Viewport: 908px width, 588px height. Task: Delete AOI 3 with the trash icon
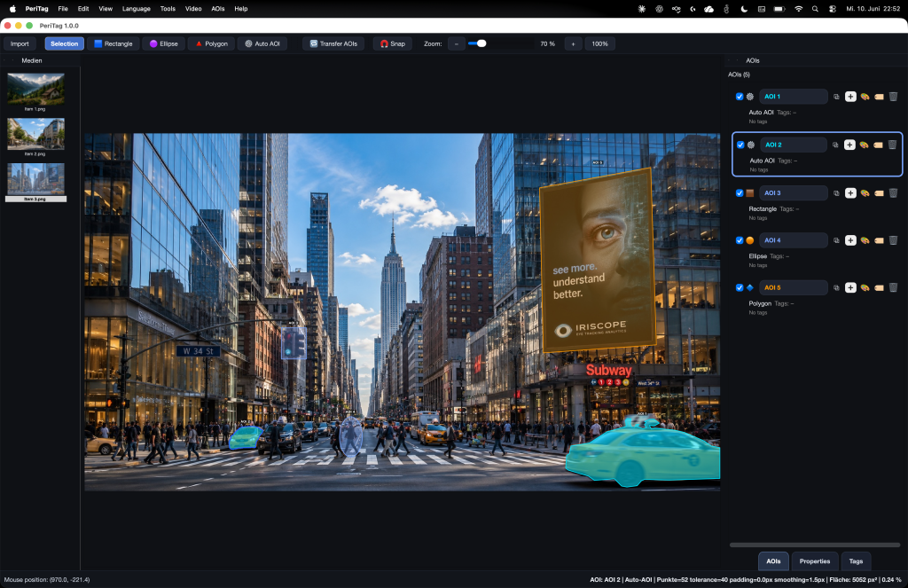tap(893, 193)
